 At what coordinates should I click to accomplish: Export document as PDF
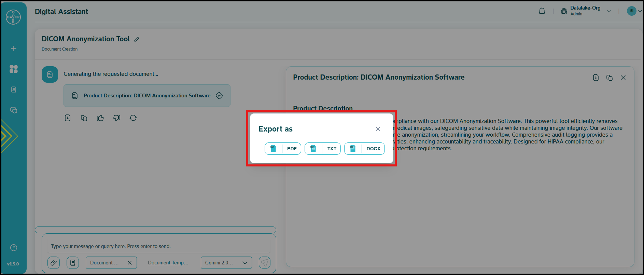tap(283, 149)
